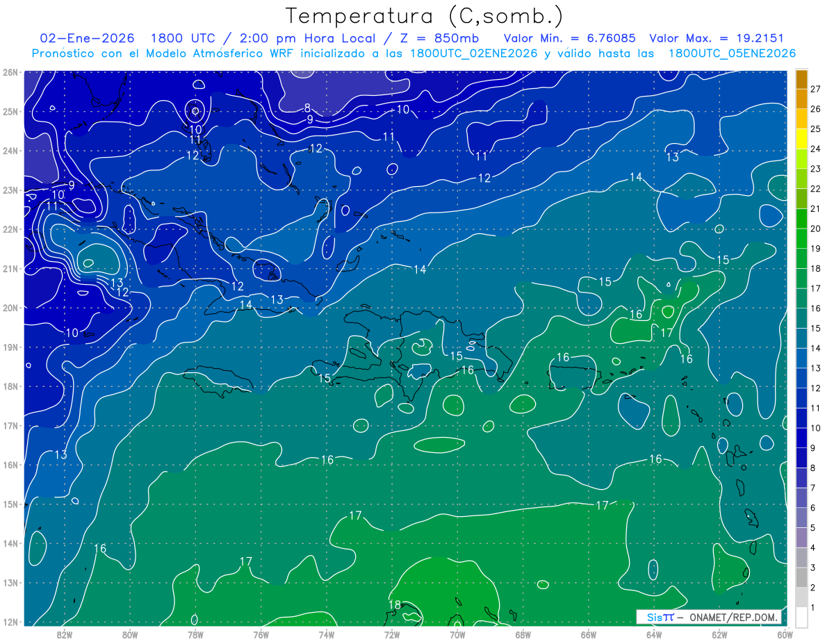The width and height of the screenshot is (834, 644).
Task: Click the 60W longitude axis label
Action: pos(785,634)
